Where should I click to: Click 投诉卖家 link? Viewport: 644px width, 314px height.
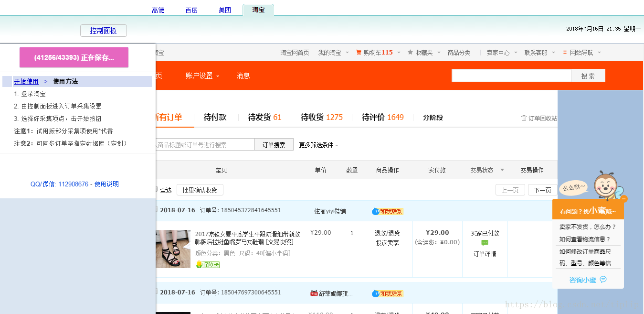pos(387,243)
